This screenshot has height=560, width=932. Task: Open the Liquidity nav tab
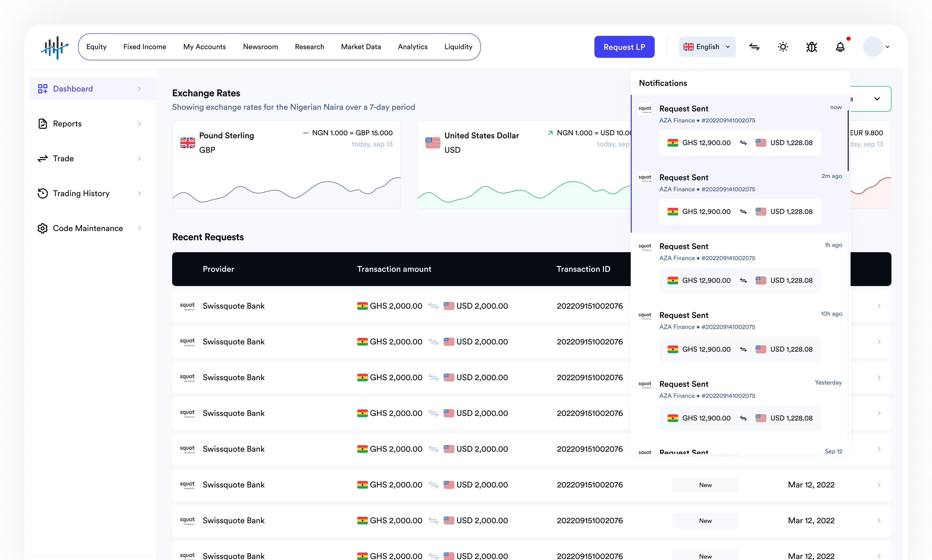coord(458,47)
